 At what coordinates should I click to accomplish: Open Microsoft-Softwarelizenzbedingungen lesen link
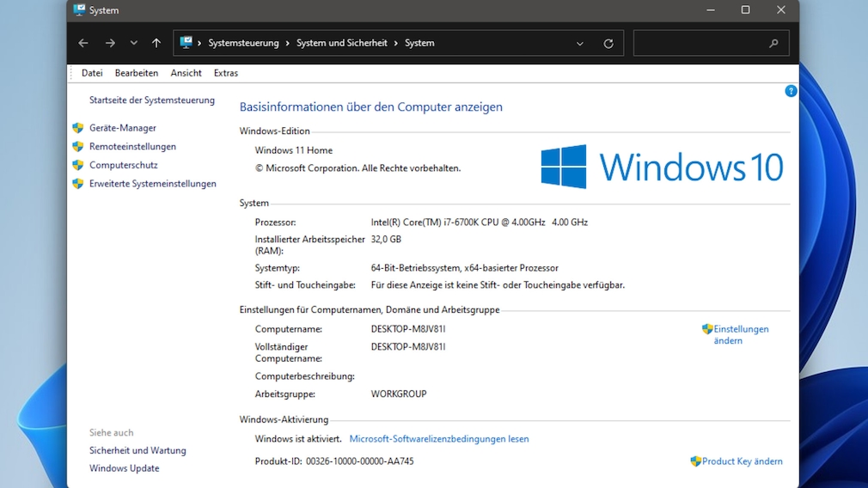tap(438, 439)
